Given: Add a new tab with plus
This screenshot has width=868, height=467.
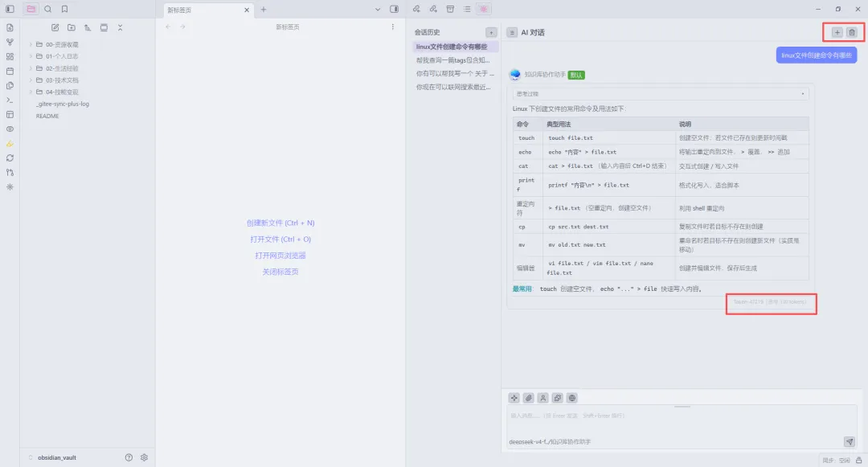Looking at the screenshot, I should point(264,10).
